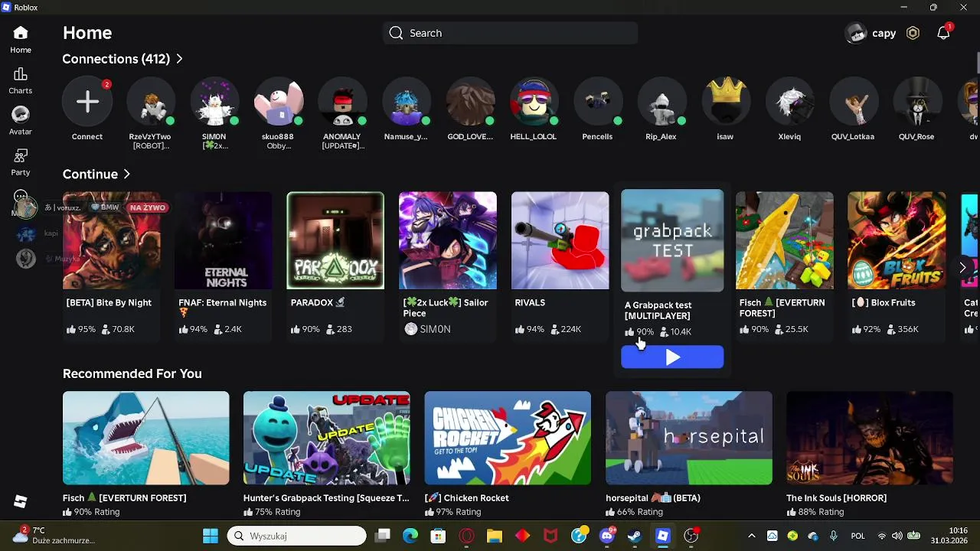Open Pencells' connection avatar

coord(597,102)
